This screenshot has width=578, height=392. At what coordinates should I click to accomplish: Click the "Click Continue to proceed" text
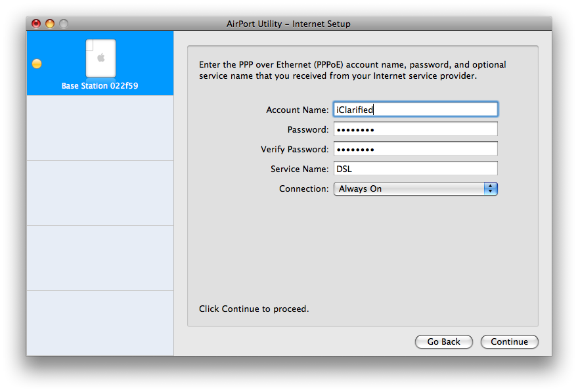pos(254,309)
